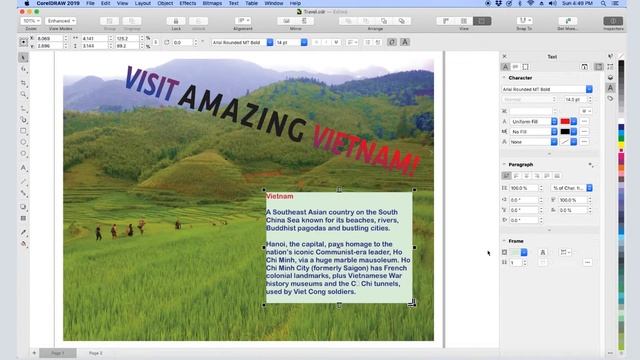Select the Text tool in toolbox

click(x=23, y=168)
